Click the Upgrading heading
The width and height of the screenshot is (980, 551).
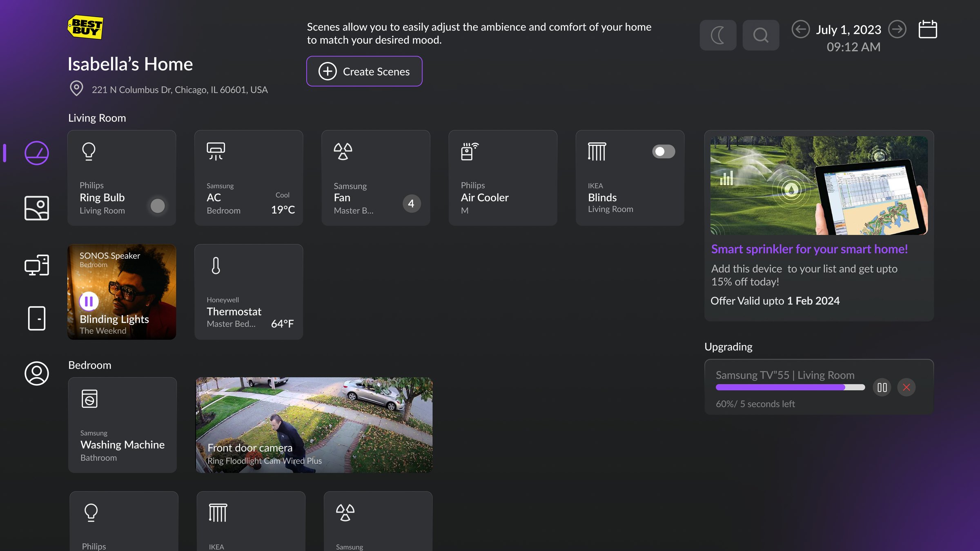pyautogui.click(x=728, y=347)
